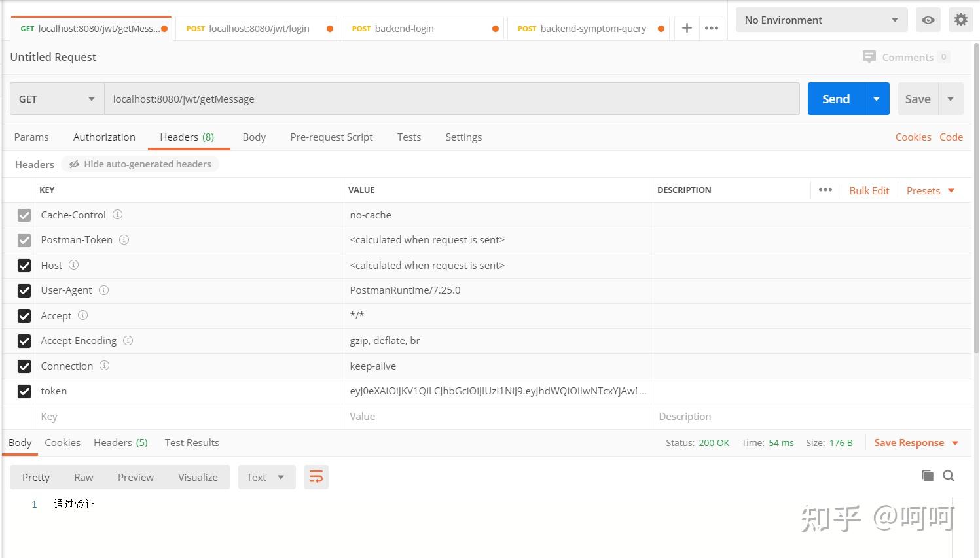The image size is (980, 558).
Task: Toggle line wrapping icon in response toolbar
Action: coord(316,477)
